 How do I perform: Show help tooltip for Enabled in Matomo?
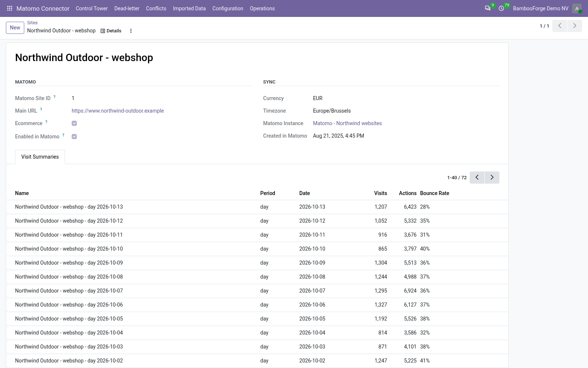coord(63,135)
